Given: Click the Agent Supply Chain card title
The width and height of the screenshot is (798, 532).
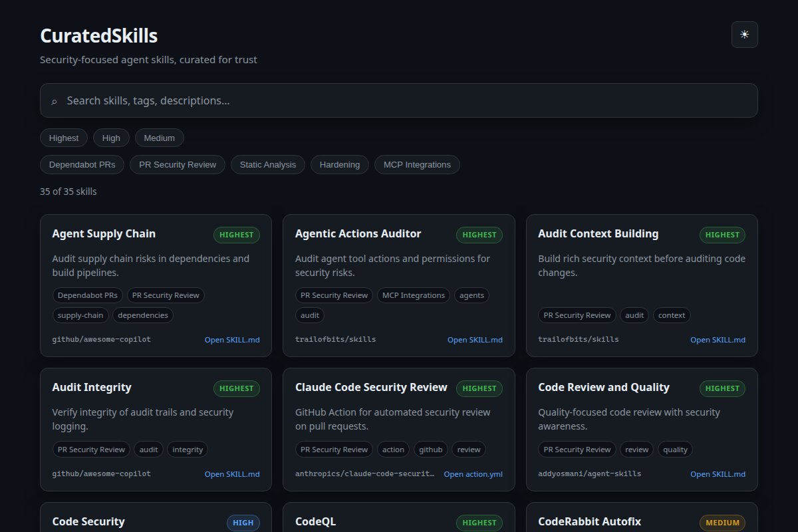Looking at the screenshot, I should [104, 234].
